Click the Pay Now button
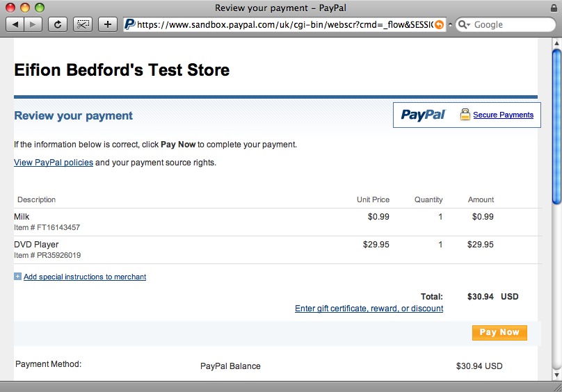Image resolution: width=562 pixels, height=392 pixels. tap(499, 332)
